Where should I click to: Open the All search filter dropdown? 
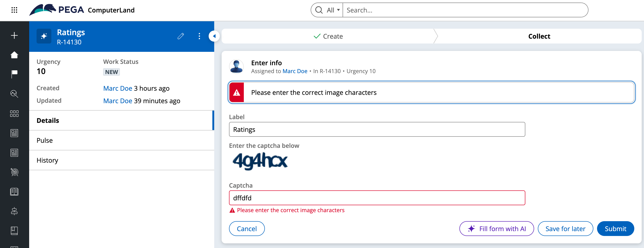click(x=332, y=10)
